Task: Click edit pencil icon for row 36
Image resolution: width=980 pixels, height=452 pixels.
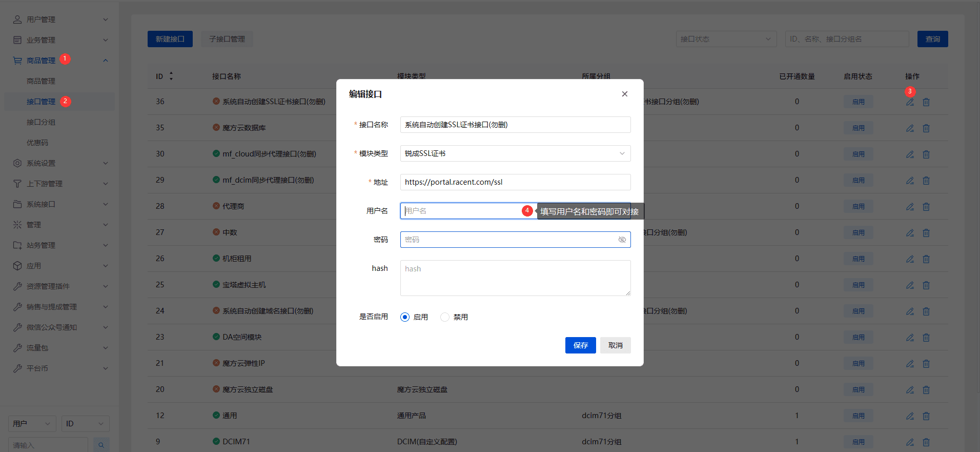Action: pos(910,102)
